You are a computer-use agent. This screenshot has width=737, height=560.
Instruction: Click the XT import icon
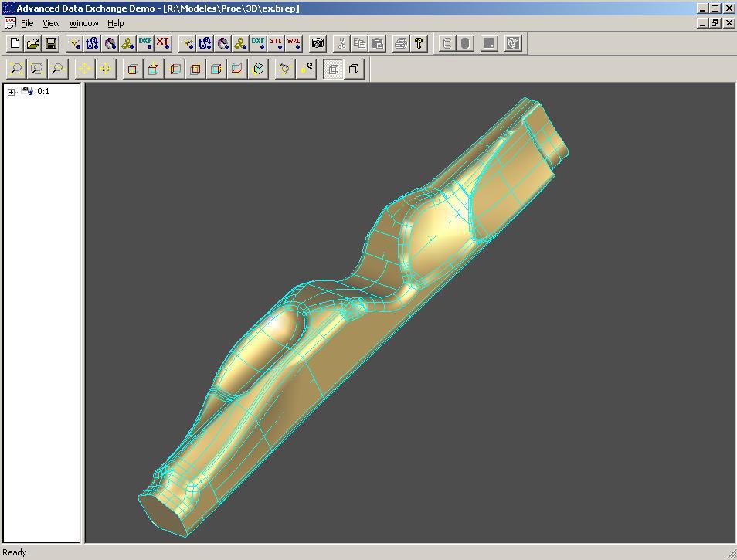pos(163,43)
